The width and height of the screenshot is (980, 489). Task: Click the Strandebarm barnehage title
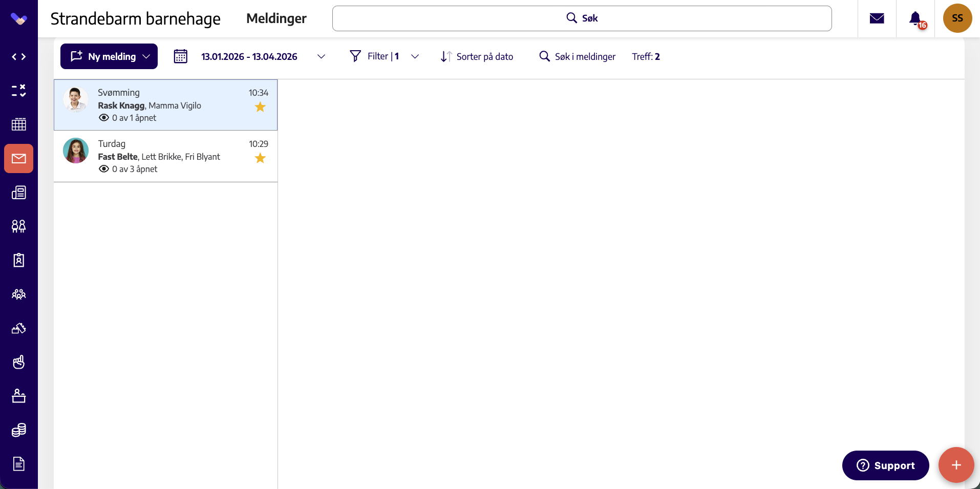click(x=136, y=19)
